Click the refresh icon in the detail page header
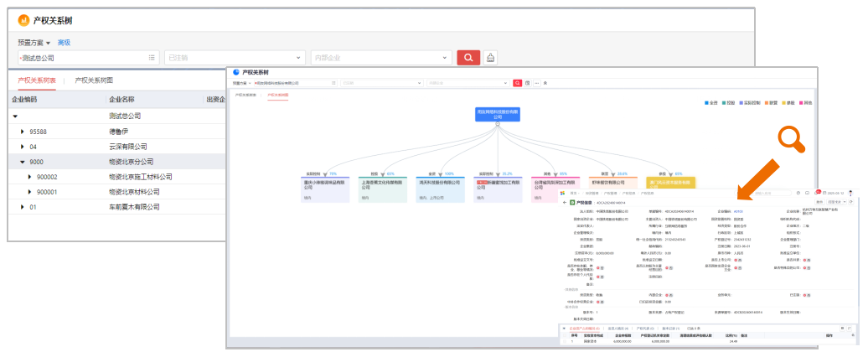Screen dimensions: 868x357 [x=851, y=202]
